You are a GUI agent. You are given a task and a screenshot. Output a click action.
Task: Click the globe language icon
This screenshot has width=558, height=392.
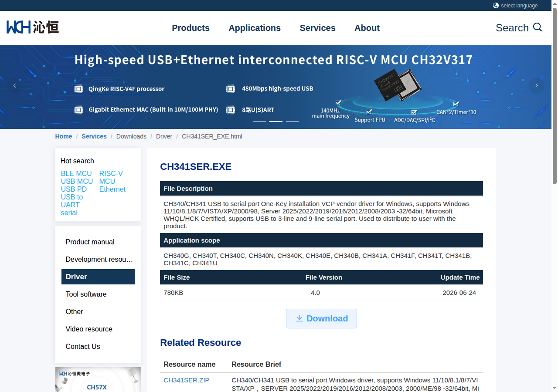click(496, 6)
